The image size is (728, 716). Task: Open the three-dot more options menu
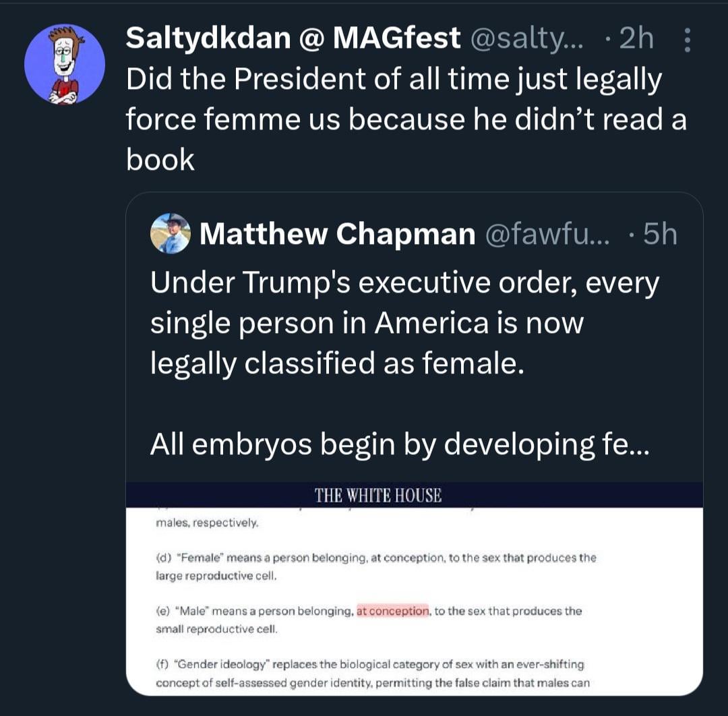coord(687,40)
